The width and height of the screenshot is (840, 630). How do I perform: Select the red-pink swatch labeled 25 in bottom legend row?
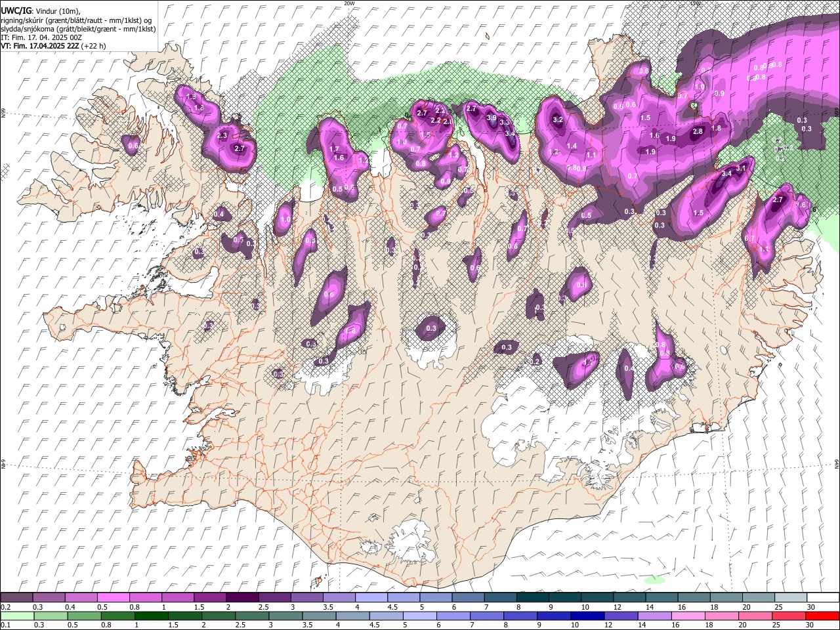788,616
